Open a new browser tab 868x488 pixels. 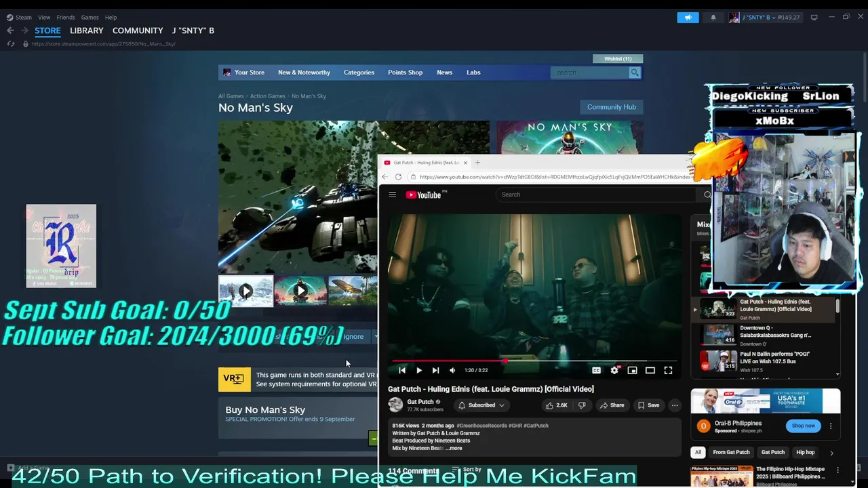[x=477, y=163]
